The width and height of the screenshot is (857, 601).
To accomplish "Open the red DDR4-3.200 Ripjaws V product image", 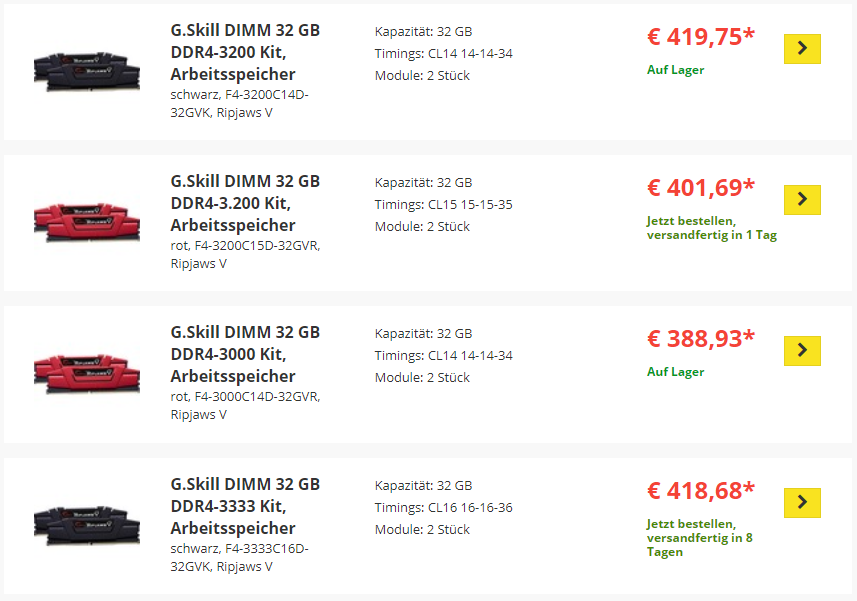I will 87,222.
